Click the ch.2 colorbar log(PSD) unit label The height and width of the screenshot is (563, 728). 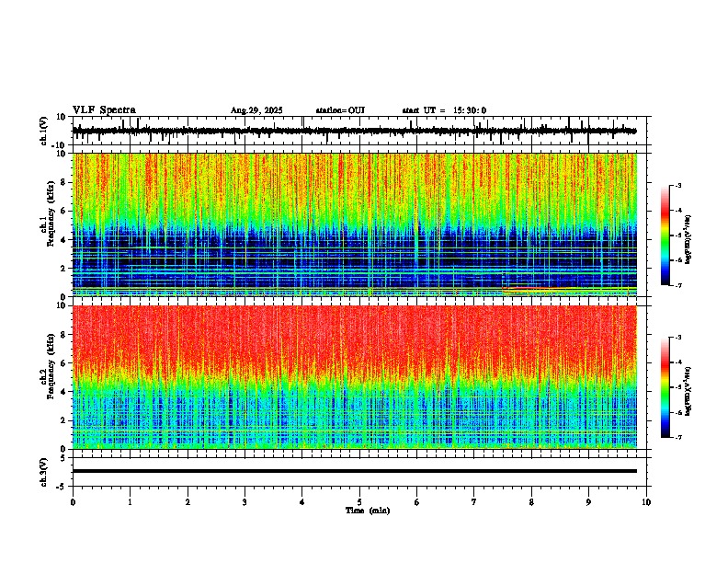point(688,391)
